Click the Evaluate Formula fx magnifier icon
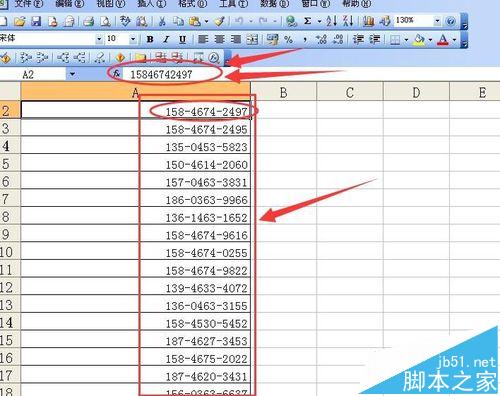The height and width of the screenshot is (396, 500). coord(214,58)
